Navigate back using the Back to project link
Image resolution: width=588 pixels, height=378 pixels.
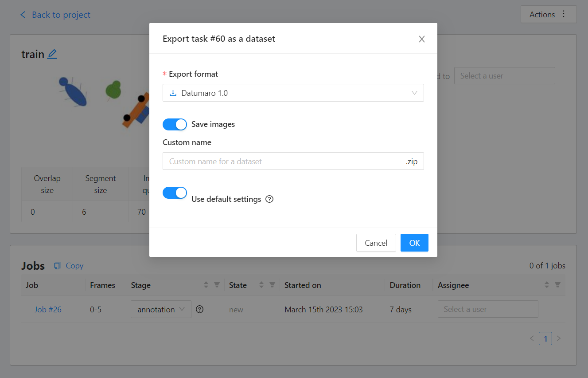click(55, 15)
